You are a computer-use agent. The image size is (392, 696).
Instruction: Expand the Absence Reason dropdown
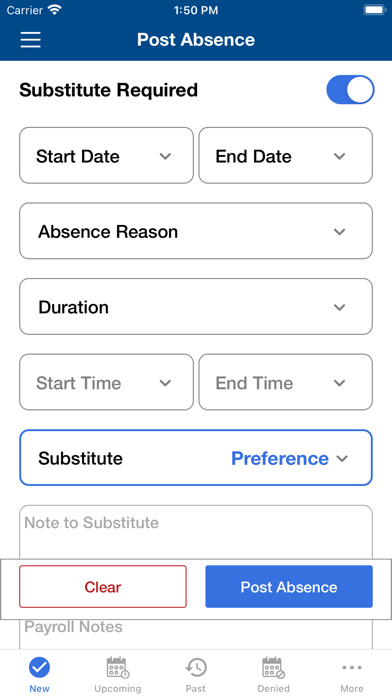coord(196,231)
